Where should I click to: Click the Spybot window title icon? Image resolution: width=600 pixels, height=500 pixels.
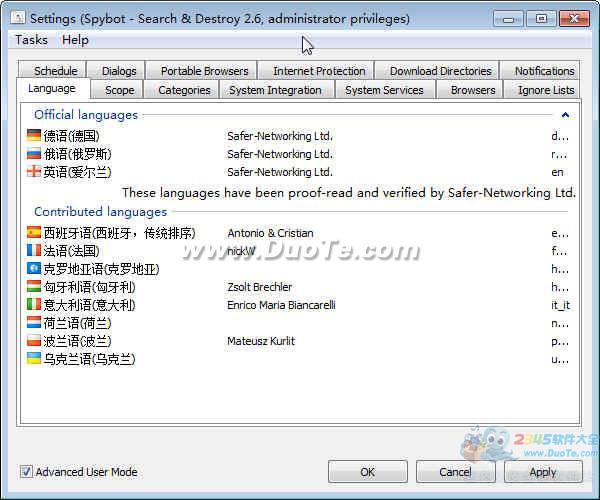[x=18, y=17]
